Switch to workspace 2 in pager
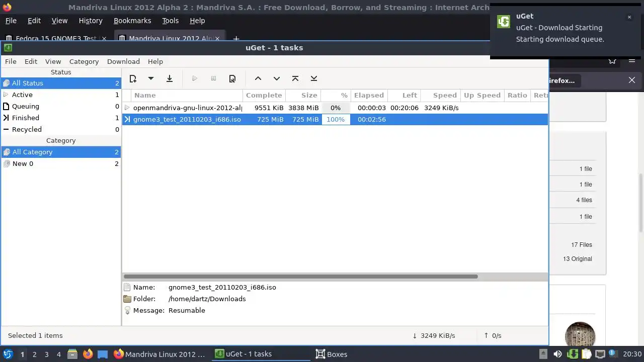This screenshot has height=362, width=644. [34, 354]
